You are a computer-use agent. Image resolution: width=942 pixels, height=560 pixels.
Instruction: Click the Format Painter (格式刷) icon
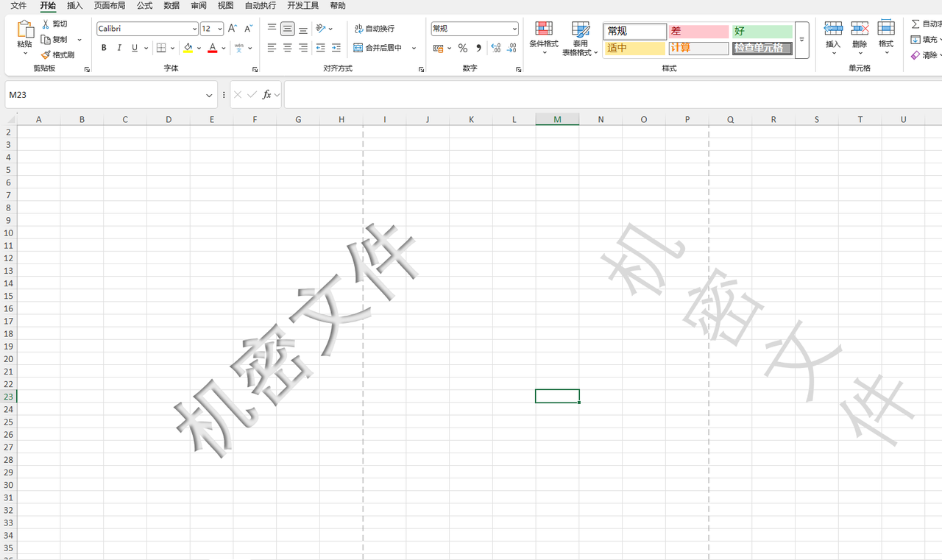46,55
